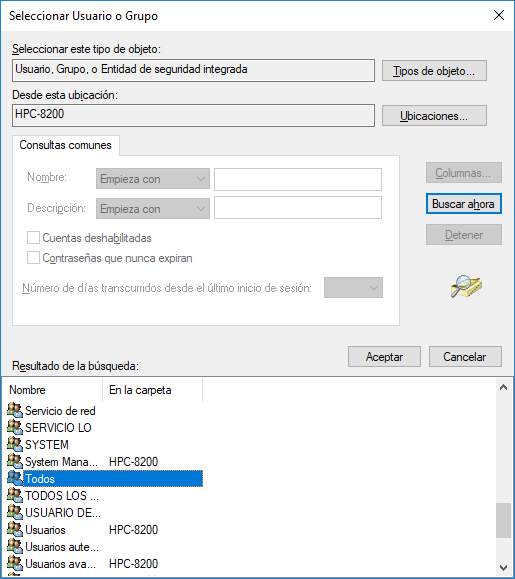Open the Nombre Empieza con dropdown
The image size is (515, 579).
pos(153,179)
